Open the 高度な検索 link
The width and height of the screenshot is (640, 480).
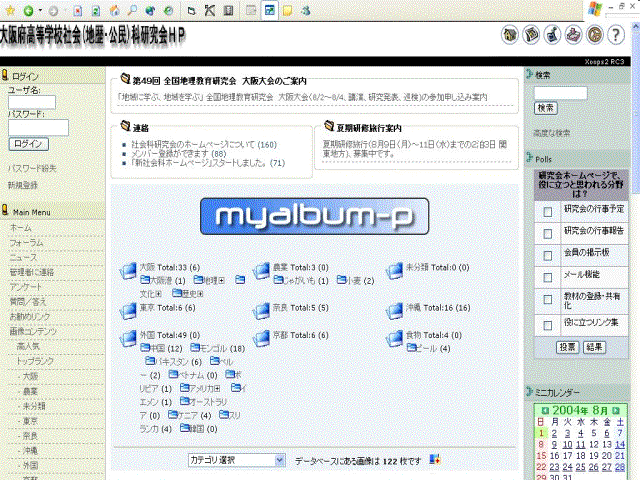click(x=552, y=133)
